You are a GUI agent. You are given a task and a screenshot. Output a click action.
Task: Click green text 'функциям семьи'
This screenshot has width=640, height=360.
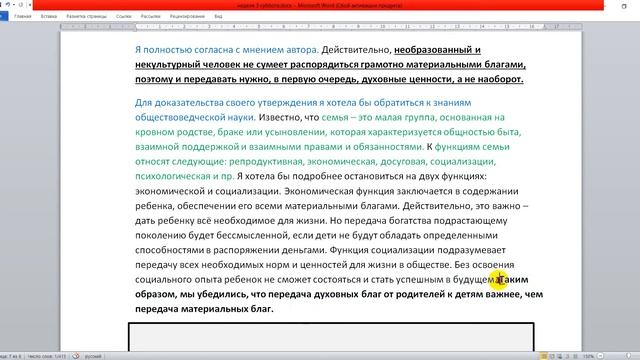[x=472, y=147]
